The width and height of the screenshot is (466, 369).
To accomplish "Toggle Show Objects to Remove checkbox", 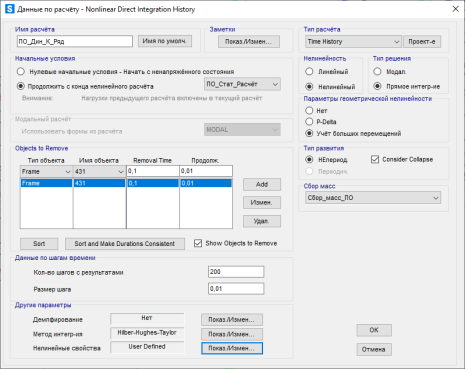I will (198, 243).
